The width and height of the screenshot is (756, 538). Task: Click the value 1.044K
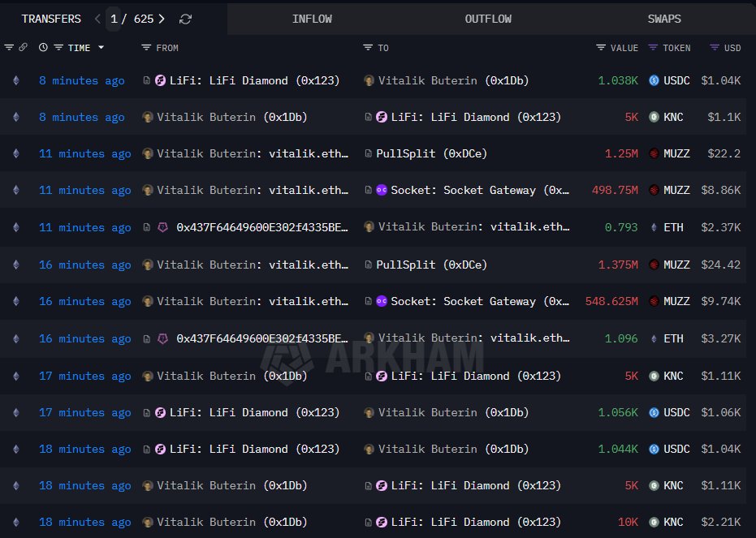[618, 449]
